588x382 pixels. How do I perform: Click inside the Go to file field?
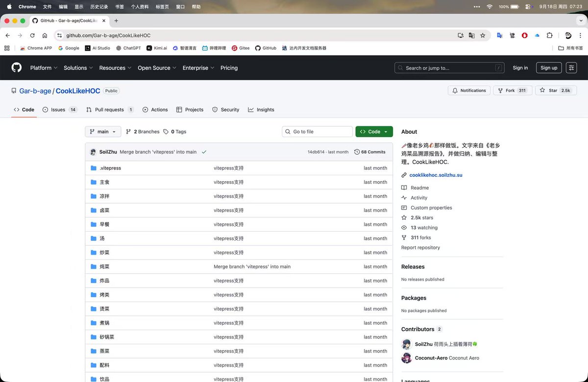317,131
